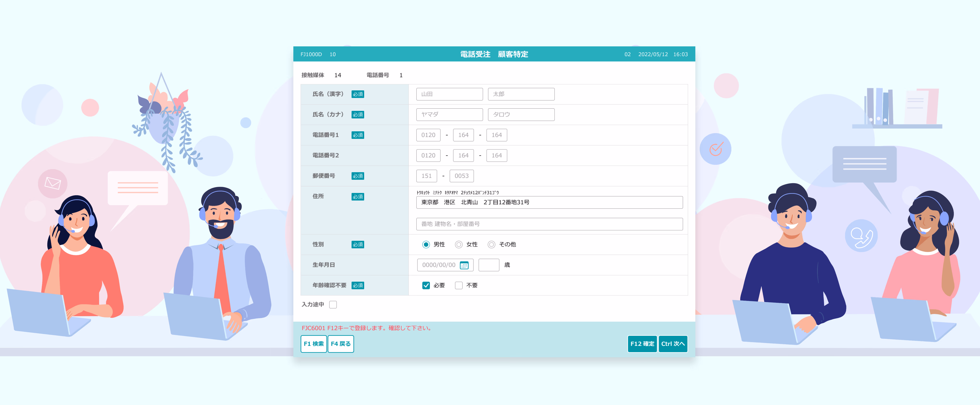The image size is (980, 405).
Task: Click the F4 戻る button
Action: pos(340,344)
